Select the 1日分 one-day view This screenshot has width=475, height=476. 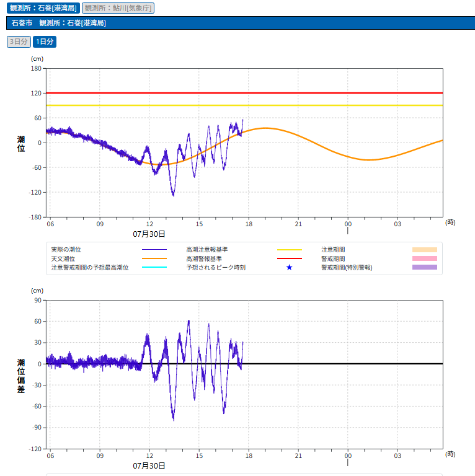tap(45, 42)
